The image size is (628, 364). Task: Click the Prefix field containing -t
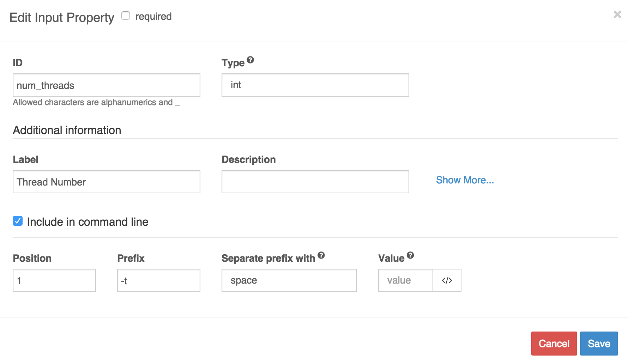[x=158, y=280]
